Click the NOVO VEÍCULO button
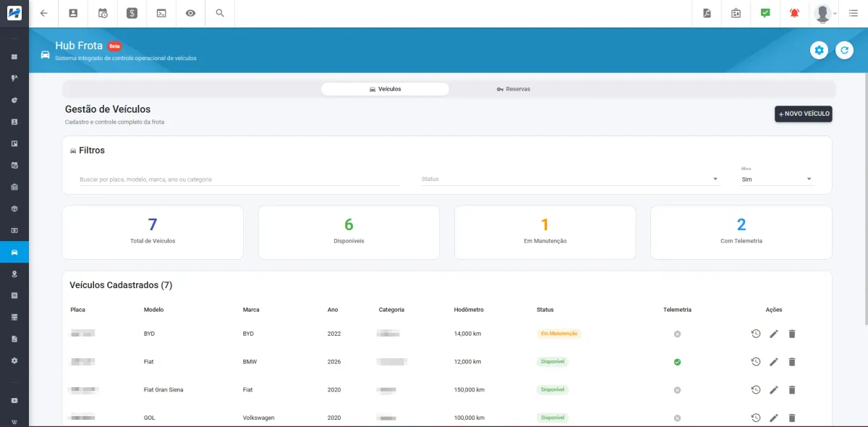The height and width of the screenshot is (427, 868). [804, 114]
